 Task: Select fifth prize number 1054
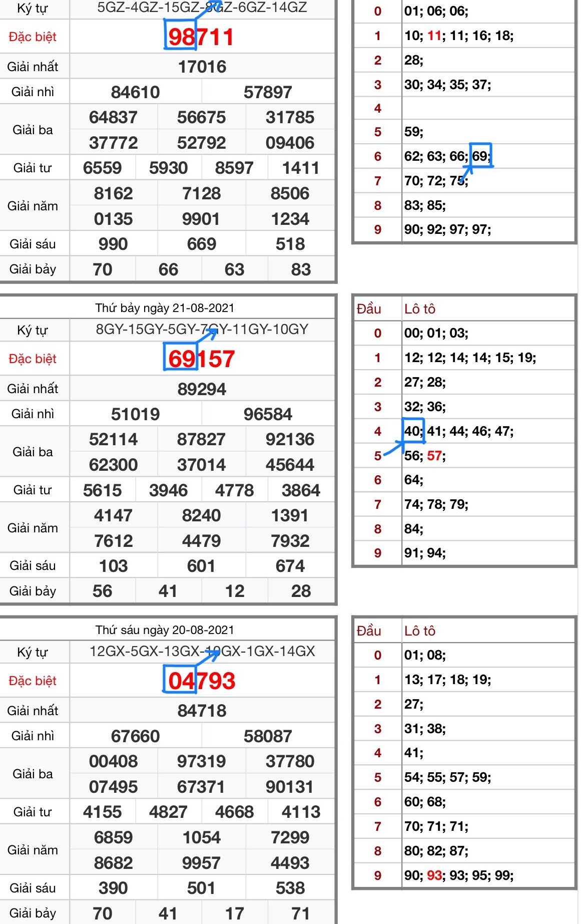pos(202,837)
